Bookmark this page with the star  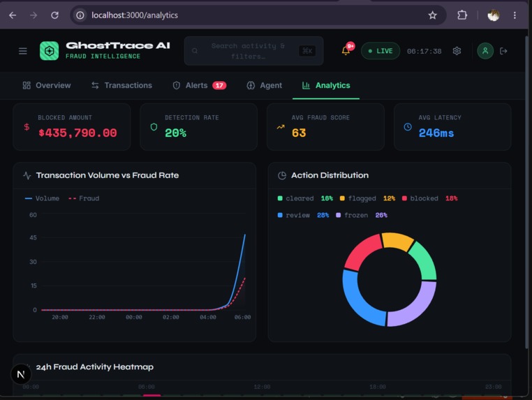(432, 15)
